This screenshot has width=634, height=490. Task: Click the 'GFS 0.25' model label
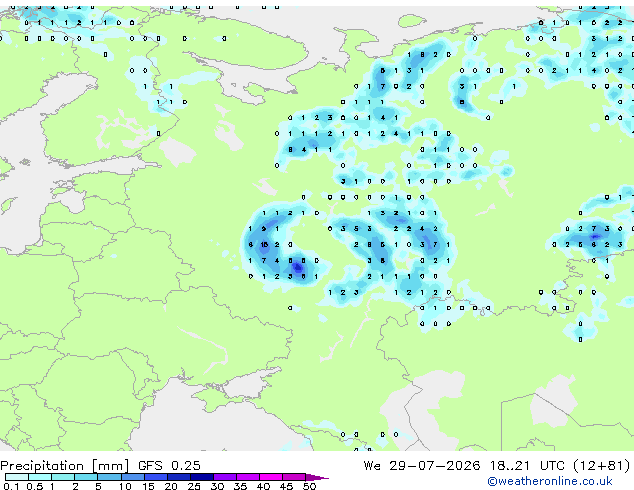tap(169, 466)
